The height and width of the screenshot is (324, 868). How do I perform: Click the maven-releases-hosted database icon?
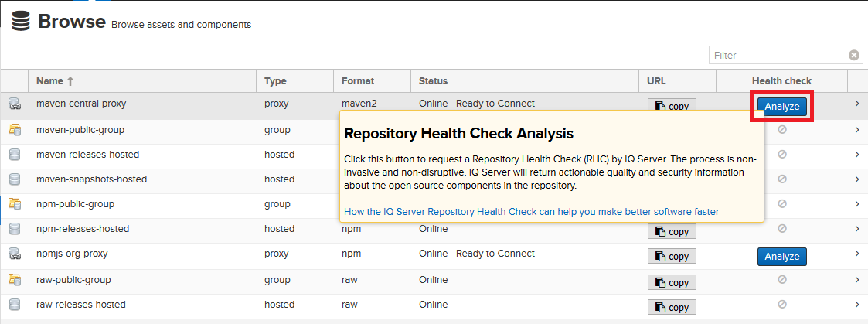click(14, 155)
